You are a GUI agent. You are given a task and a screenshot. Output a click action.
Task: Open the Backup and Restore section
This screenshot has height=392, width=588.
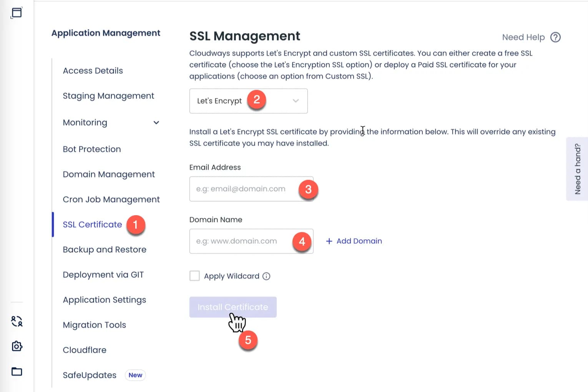pyautogui.click(x=104, y=249)
